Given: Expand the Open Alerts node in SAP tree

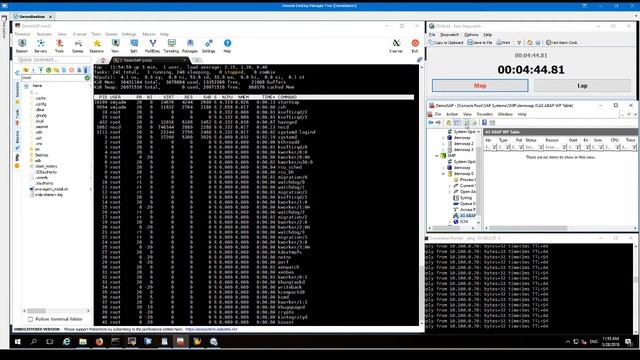Looking at the screenshot, I should tap(450, 192).
